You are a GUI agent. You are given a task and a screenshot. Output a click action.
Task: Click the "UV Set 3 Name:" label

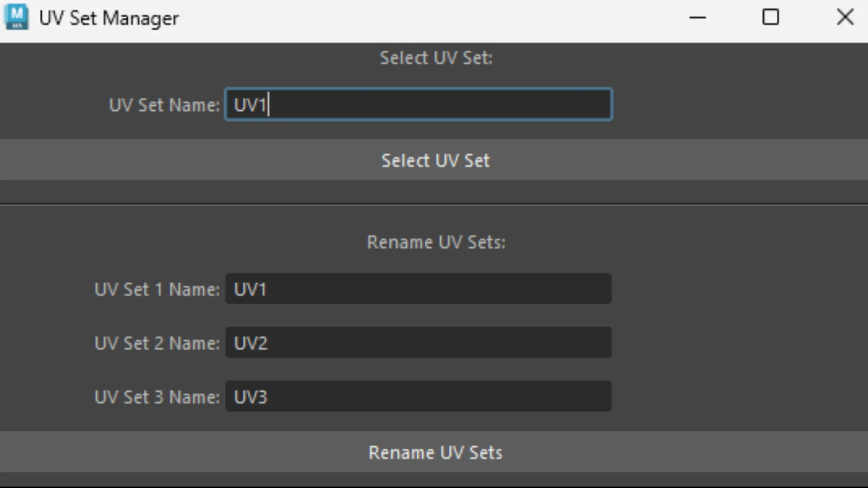pyautogui.click(x=157, y=397)
